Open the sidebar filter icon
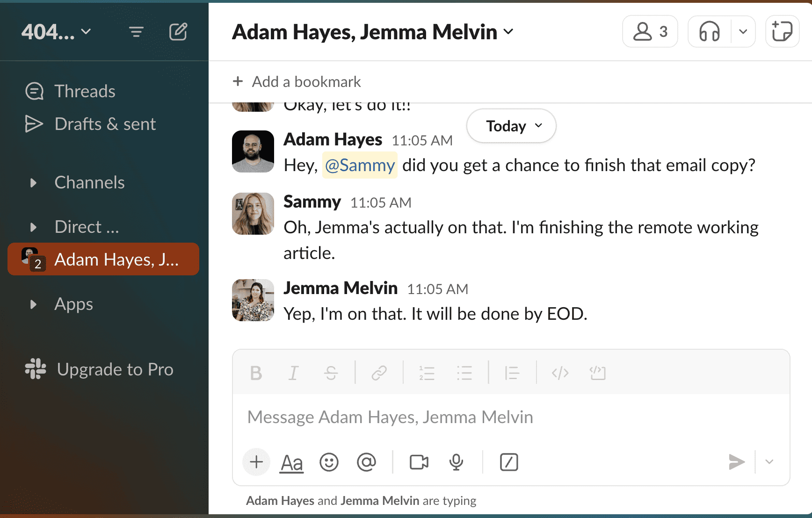This screenshot has height=518, width=812. [136, 32]
